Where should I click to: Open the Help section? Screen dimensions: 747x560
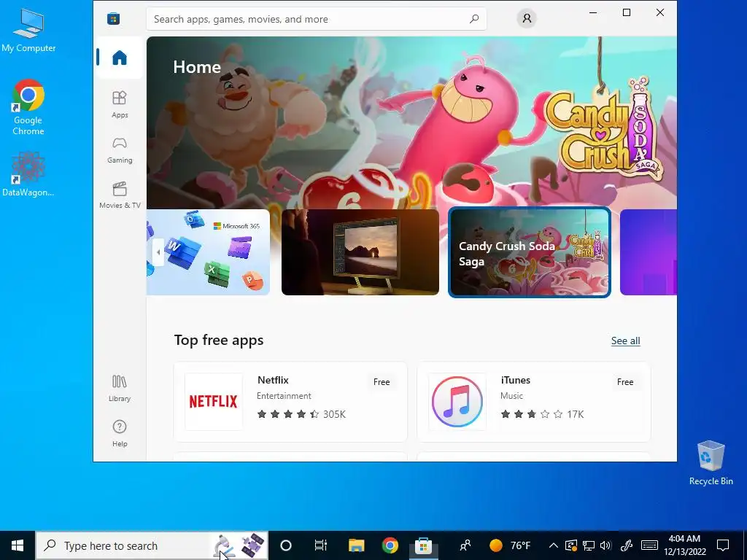[120, 433]
